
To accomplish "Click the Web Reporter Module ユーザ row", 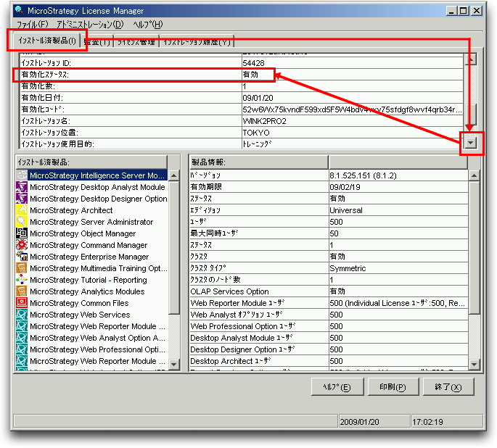I will point(329,303).
